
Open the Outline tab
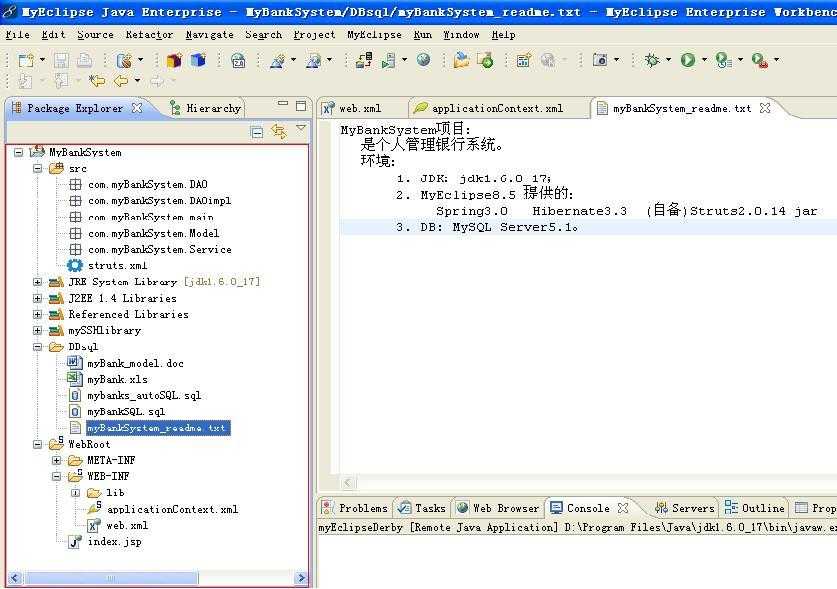[754, 508]
